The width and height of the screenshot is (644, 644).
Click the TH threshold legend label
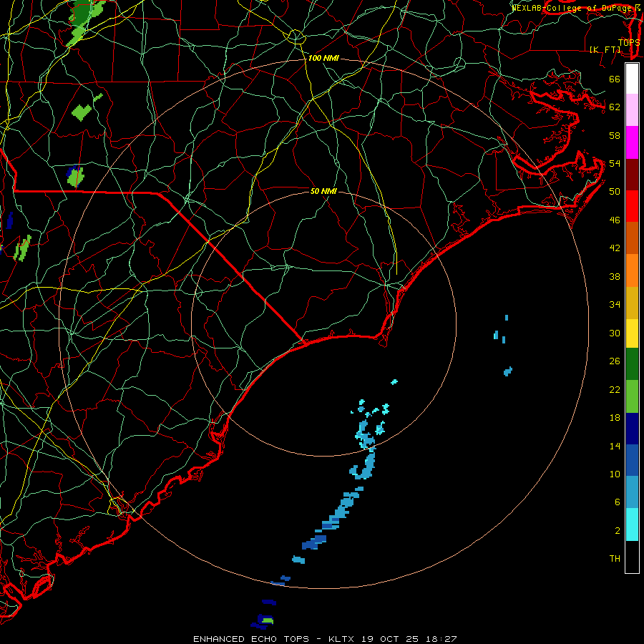[615, 559]
